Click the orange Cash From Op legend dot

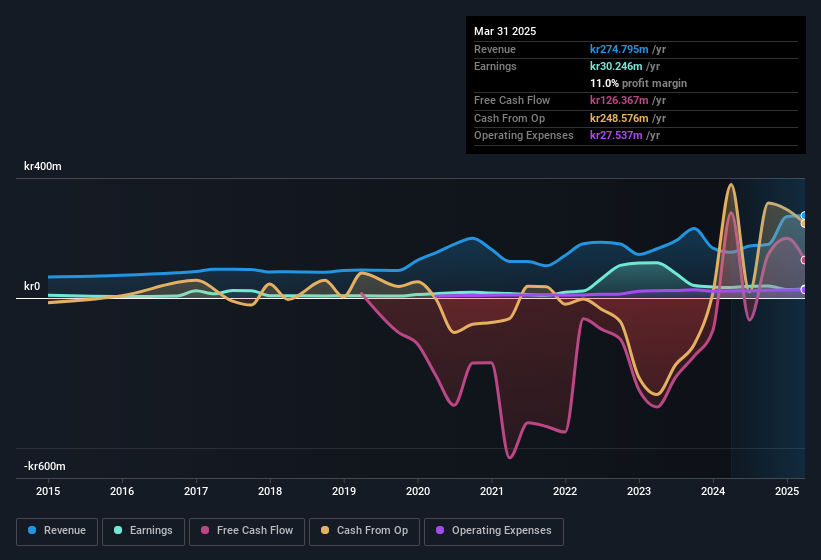(325, 530)
